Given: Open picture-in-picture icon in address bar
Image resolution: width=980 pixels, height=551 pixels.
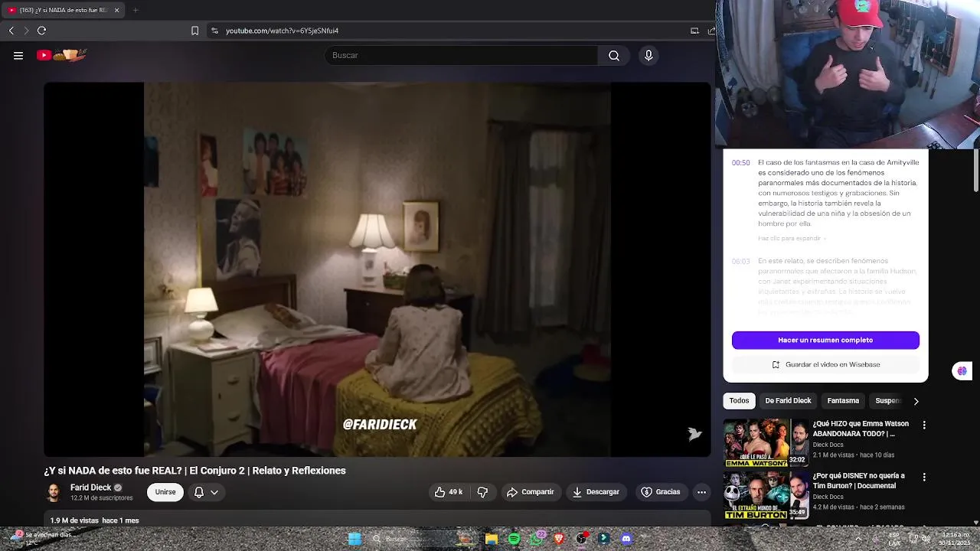Looking at the screenshot, I should (x=694, y=31).
